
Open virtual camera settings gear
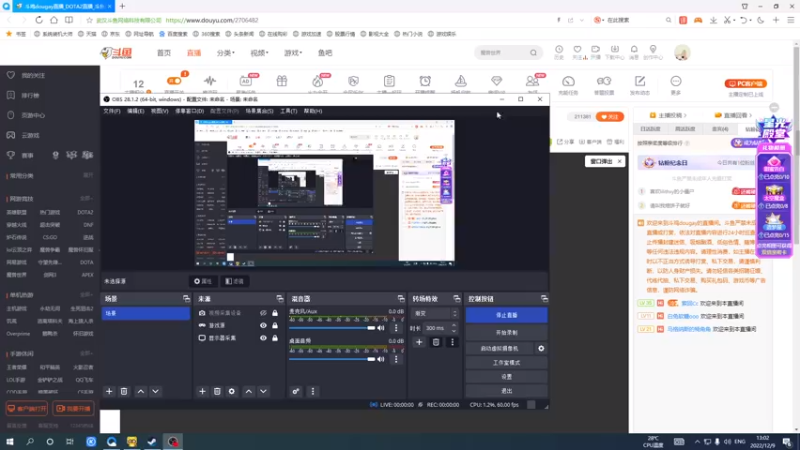tap(541, 348)
